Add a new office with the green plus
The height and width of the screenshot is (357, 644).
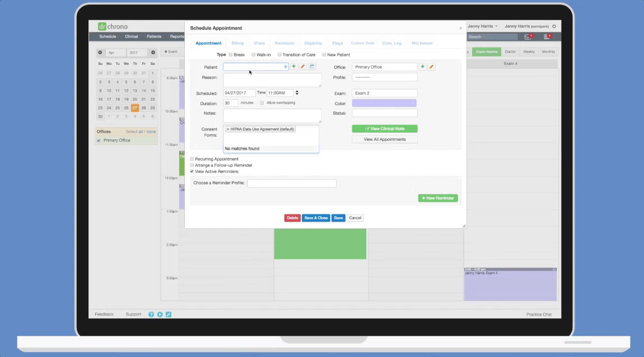point(422,67)
